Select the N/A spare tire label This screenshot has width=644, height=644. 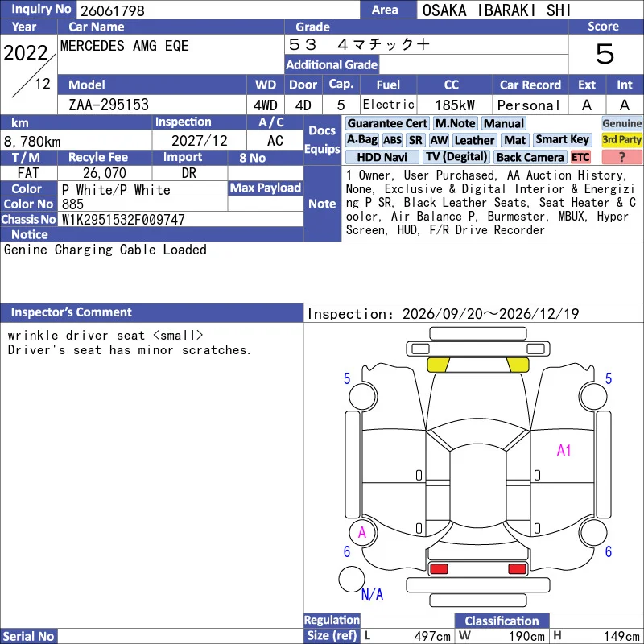point(372,594)
